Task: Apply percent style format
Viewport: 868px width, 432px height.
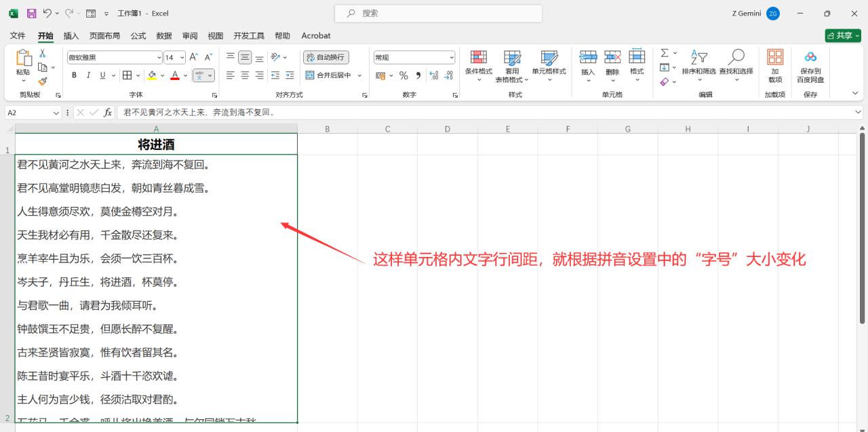Action: [403, 75]
